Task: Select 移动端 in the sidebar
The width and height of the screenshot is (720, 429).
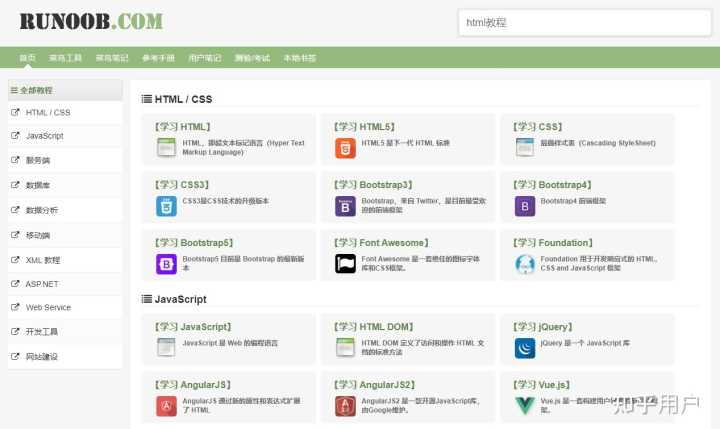Action: [x=38, y=235]
